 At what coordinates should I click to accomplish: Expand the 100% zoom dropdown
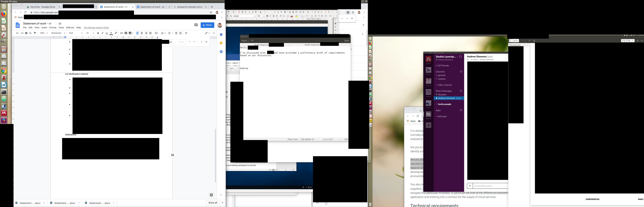(44, 33)
